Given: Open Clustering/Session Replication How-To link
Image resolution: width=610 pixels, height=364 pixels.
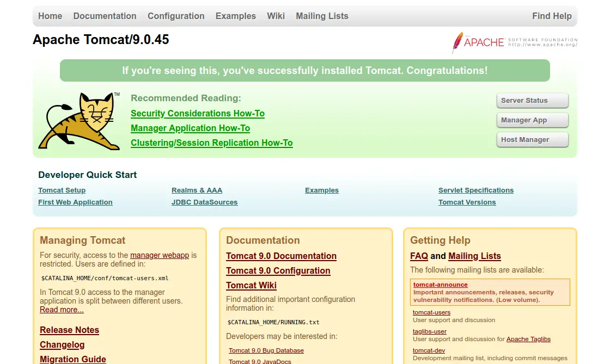Looking at the screenshot, I should pyautogui.click(x=212, y=143).
